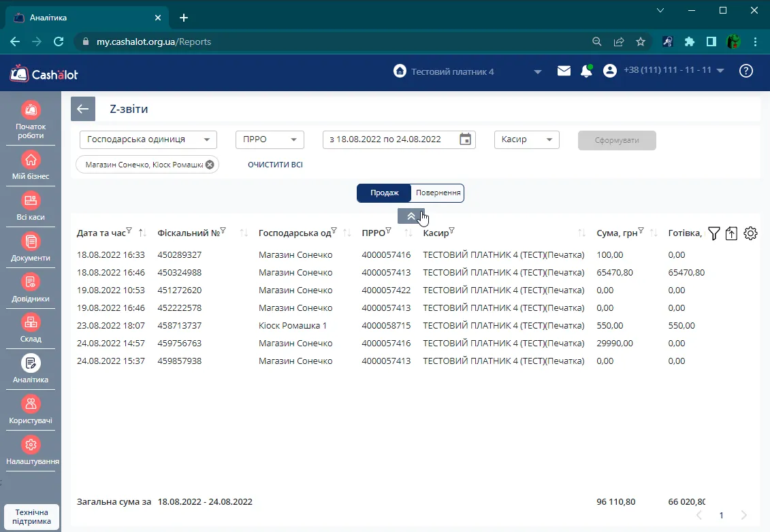
Task: Remove the Магазин Сонечко filter chip
Action: [210, 165]
